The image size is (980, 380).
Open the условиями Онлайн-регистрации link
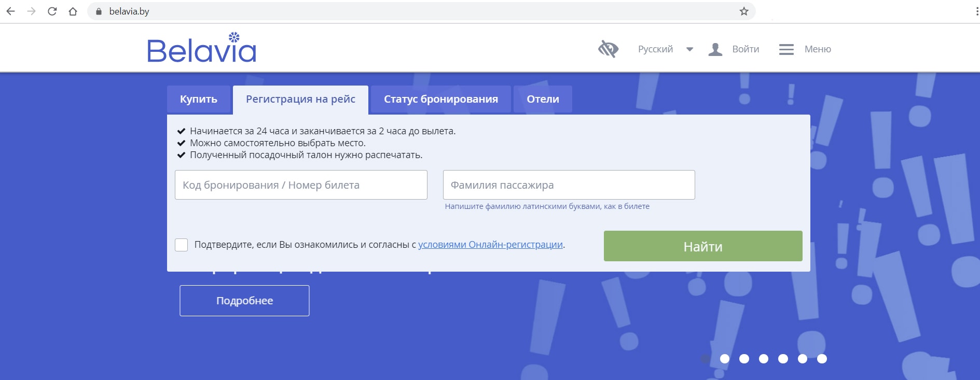point(490,244)
